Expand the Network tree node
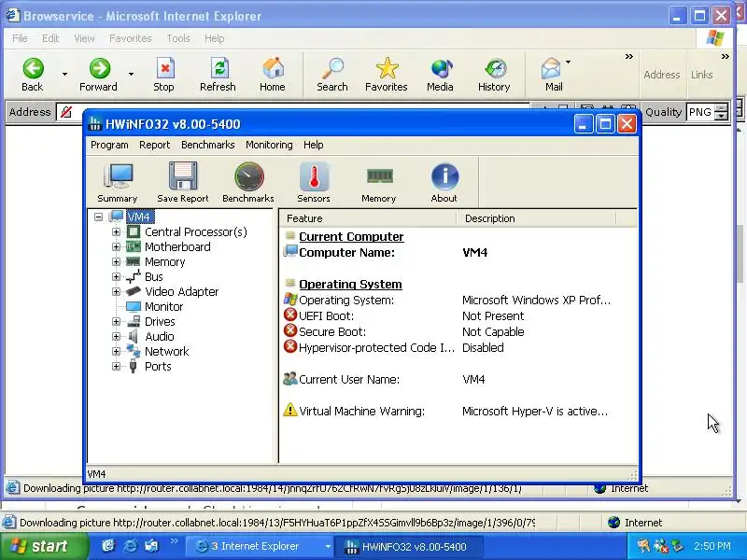747x560 pixels. pyautogui.click(x=116, y=351)
